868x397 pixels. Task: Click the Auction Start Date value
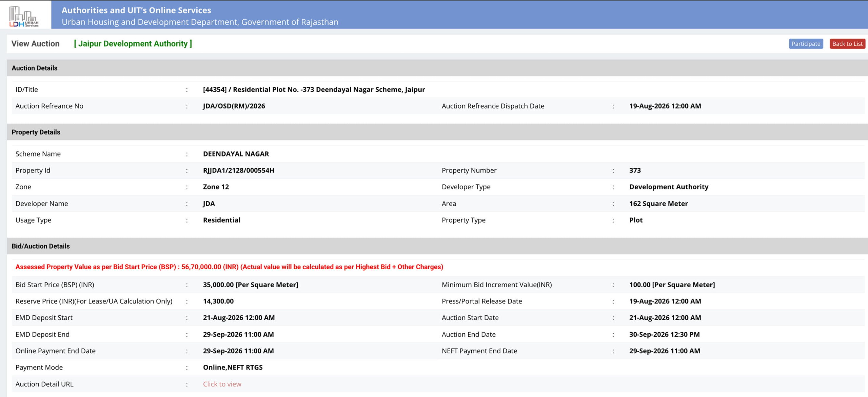(x=665, y=318)
